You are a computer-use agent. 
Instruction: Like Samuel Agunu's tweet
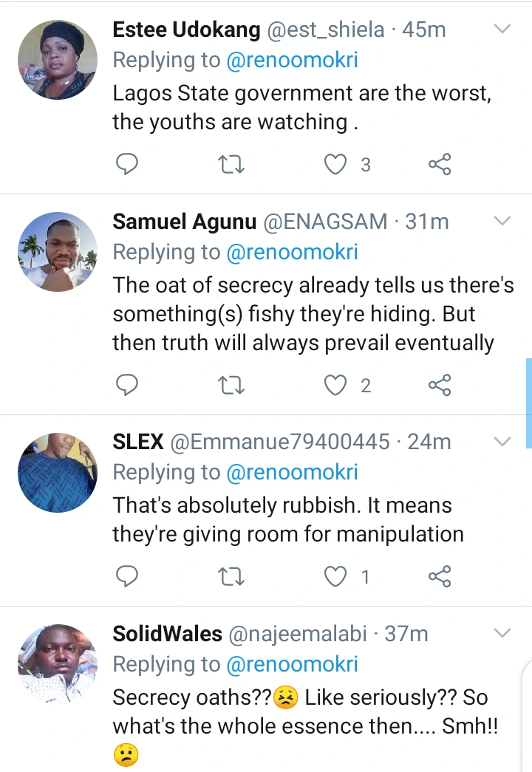pos(337,385)
